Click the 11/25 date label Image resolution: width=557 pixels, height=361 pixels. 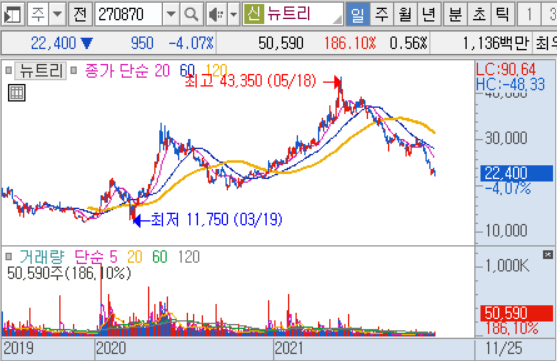504,348
